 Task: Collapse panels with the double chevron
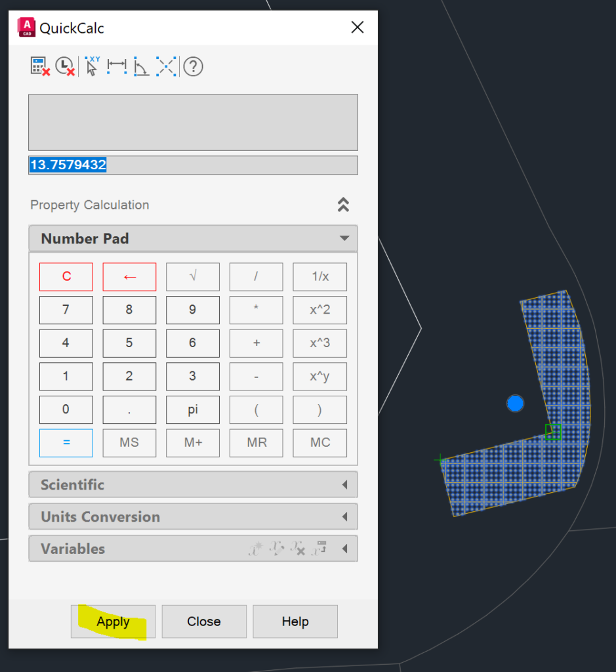[x=343, y=205]
